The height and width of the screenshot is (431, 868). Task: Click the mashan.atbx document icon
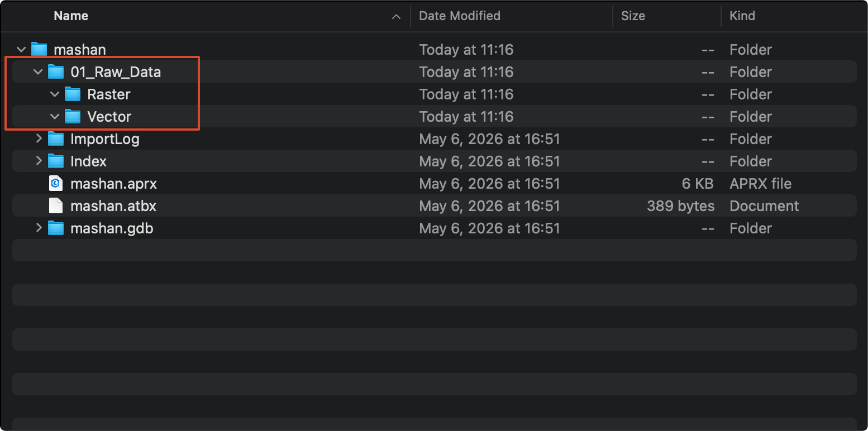click(56, 206)
